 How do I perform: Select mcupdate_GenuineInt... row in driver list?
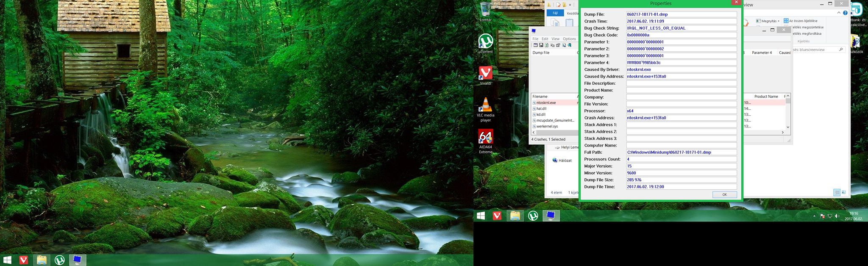pos(554,120)
